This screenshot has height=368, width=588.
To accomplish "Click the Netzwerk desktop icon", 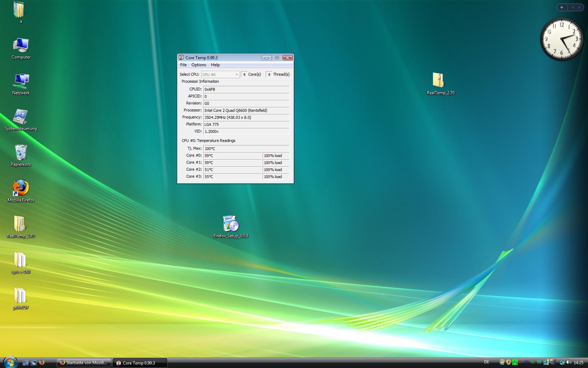I will pos(21,81).
